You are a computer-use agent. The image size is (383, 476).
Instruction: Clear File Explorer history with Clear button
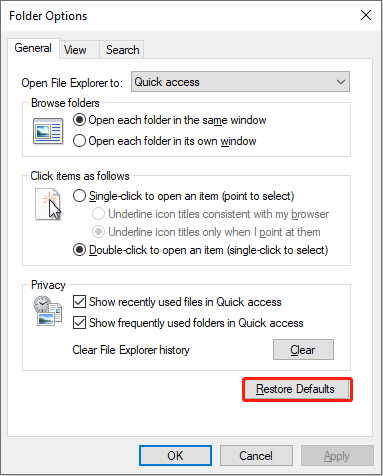pos(303,350)
